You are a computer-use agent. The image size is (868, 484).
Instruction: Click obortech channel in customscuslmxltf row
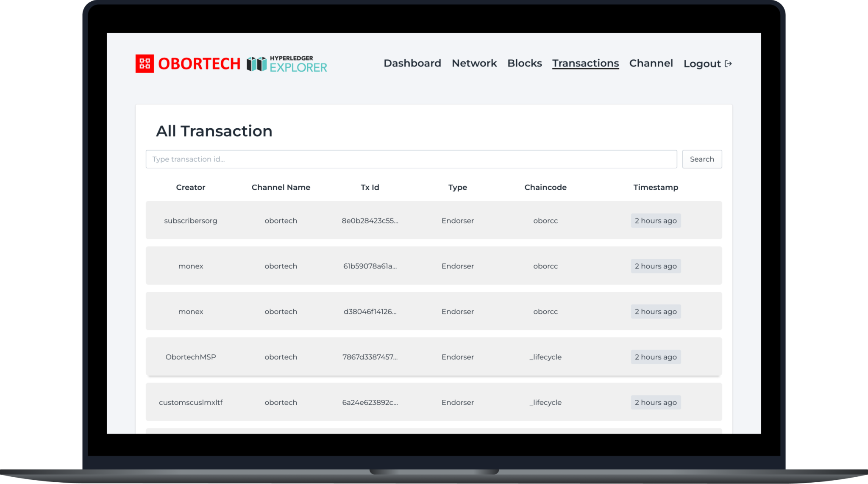(281, 402)
